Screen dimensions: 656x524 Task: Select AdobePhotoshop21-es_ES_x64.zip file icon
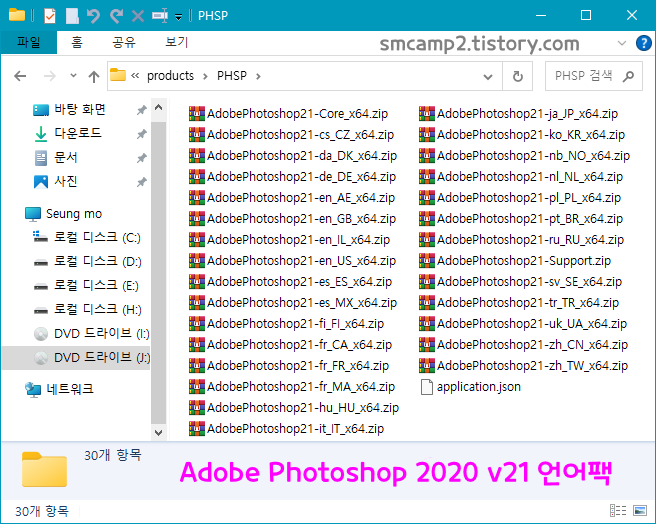[x=197, y=281]
